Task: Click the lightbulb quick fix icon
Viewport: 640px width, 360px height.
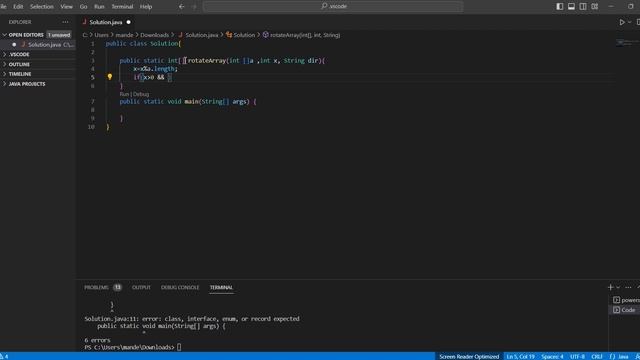Action: [x=109, y=77]
